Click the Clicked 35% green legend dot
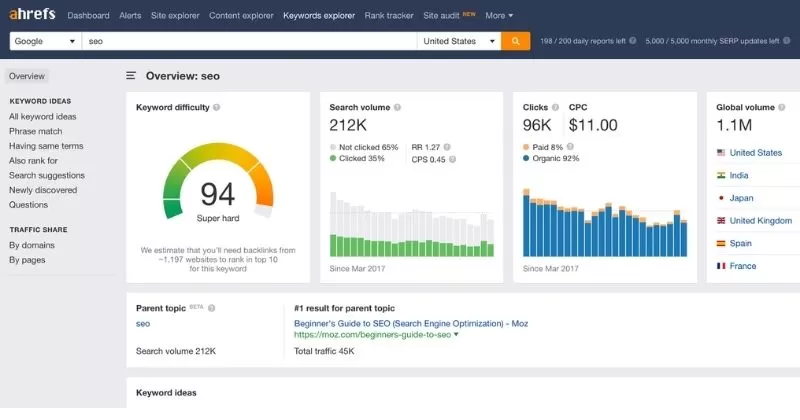 point(333,158)
